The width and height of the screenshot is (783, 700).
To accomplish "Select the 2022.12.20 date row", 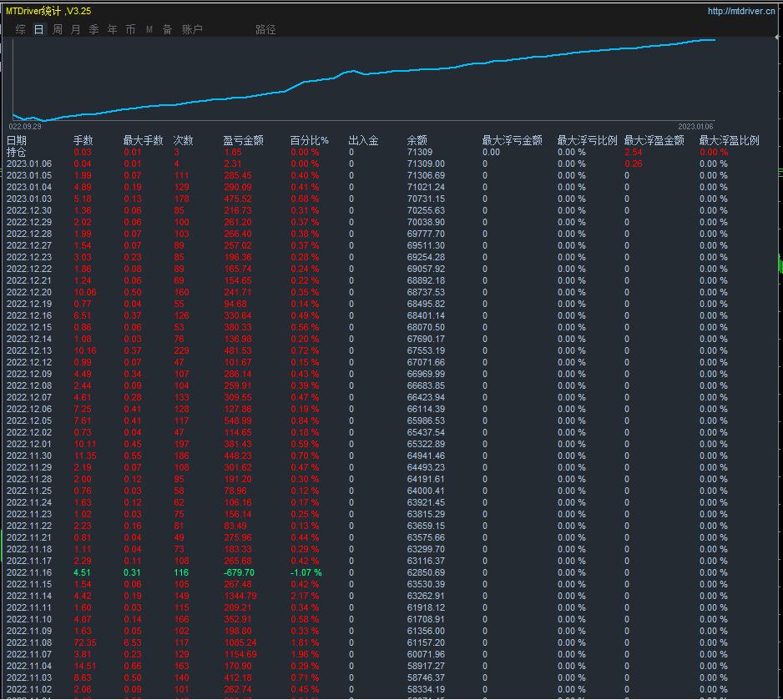I will 29,292.
